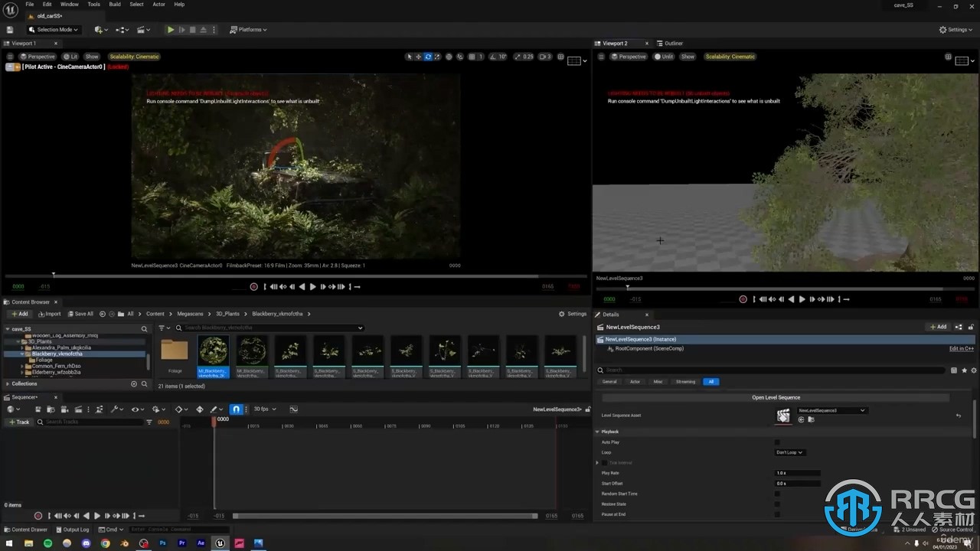Click the Sequencer save sequence icon
Viewport: 980px width, 551px height.
click(38, 409)
